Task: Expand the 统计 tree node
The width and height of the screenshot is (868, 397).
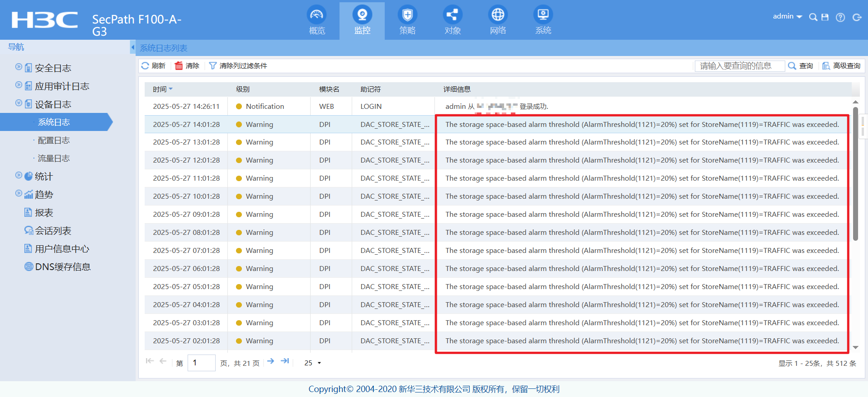Action: [x=19, y=175]
